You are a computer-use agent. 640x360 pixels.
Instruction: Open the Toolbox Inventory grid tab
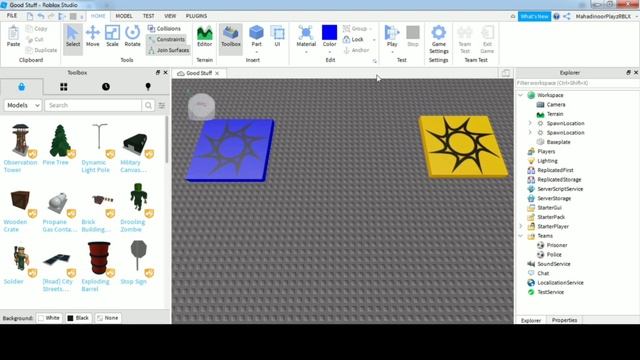point(64,87)
